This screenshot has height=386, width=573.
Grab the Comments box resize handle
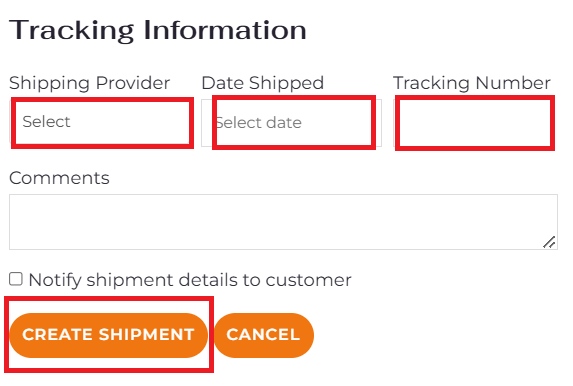[x=549, y=242]
